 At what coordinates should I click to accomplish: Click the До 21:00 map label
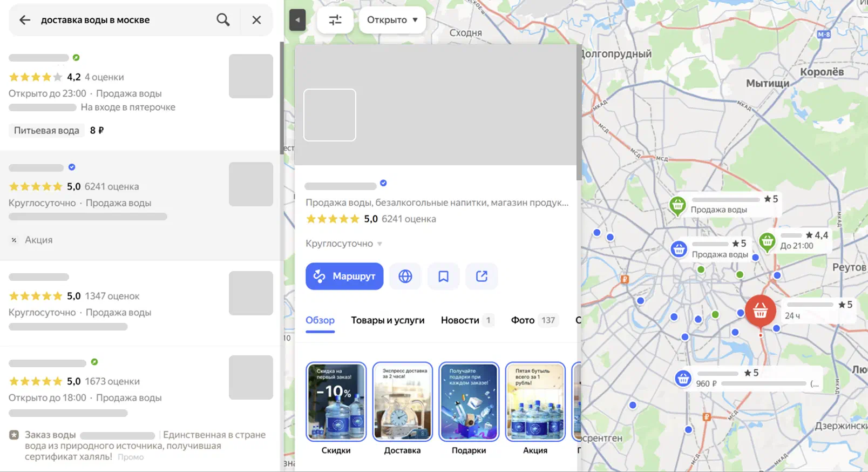pyautogui.click(x=796, y=246)
